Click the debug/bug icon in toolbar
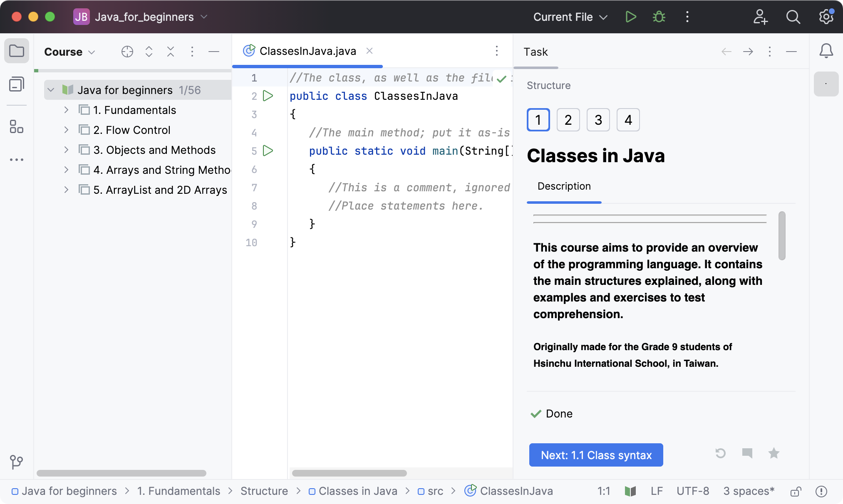This screenshot has height=504, width=843. 659,17
